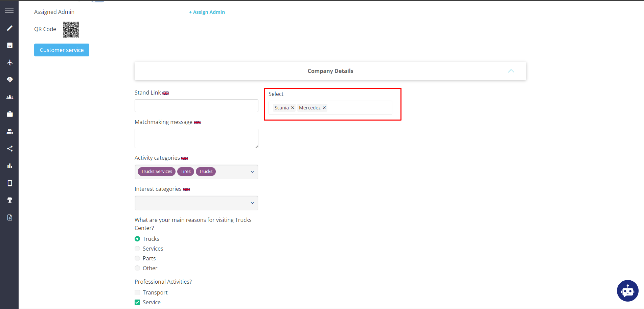This screenshot has width=644, height=309.
Task: Choose Other as main reason for visiting
Action: coord(137,268)
